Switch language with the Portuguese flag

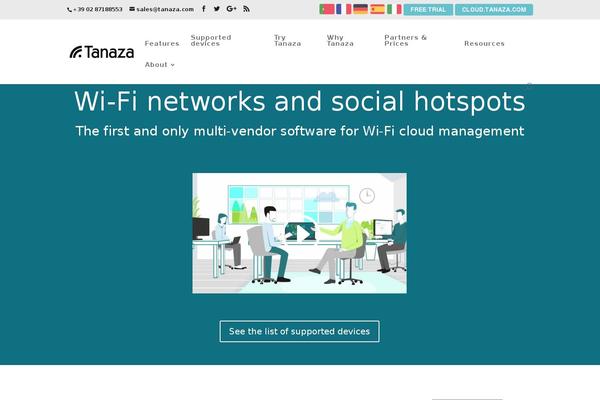pyautogui.click(x=327, y=9)
